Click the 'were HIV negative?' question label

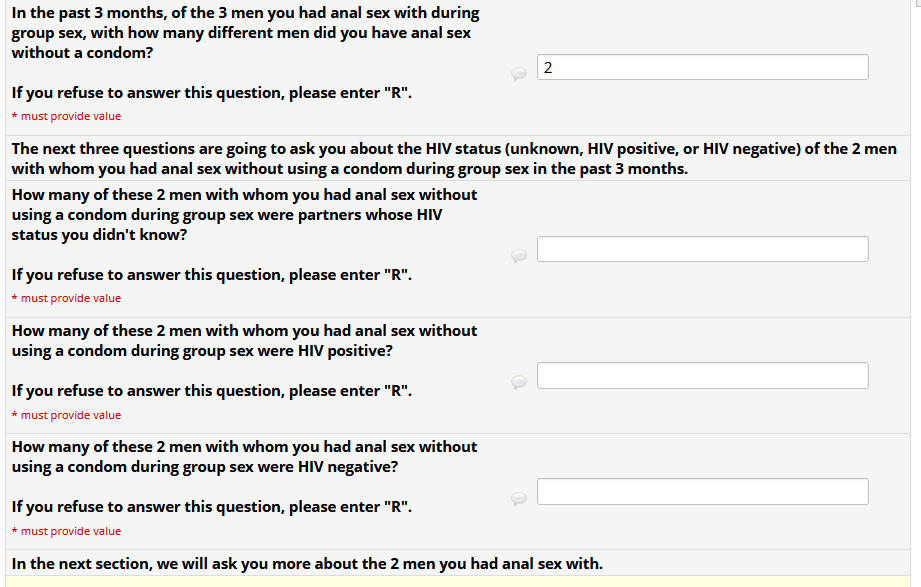coord(244,456)
